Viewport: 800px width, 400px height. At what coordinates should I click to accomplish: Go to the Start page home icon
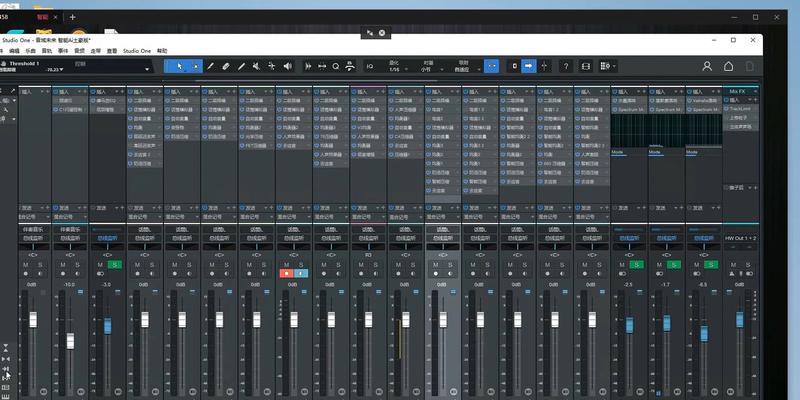pos(729,66)
